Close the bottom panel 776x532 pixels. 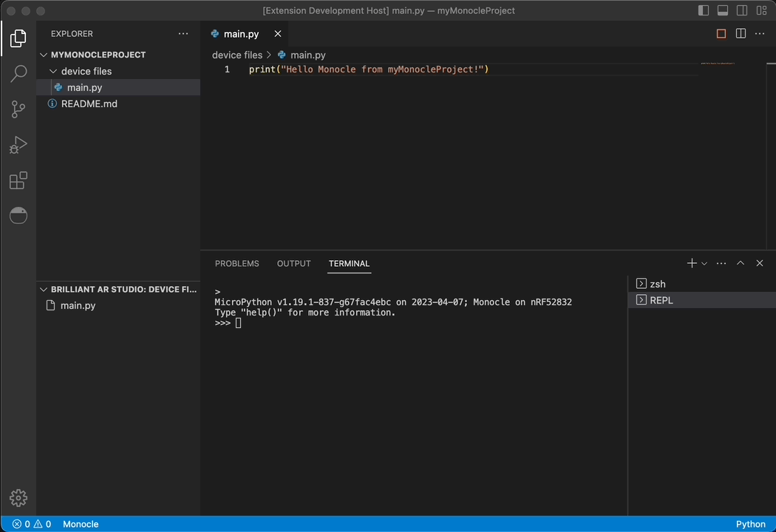760,263
